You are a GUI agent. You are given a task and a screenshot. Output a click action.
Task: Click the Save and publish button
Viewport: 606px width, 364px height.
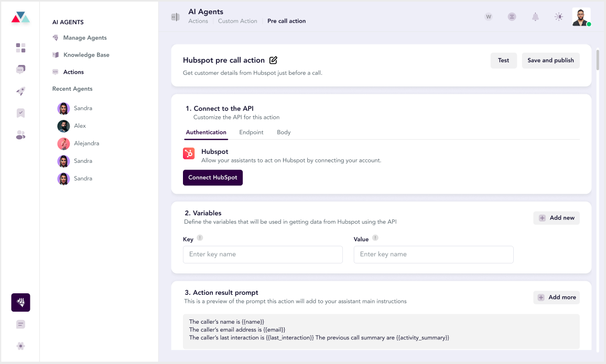[550, 60]
